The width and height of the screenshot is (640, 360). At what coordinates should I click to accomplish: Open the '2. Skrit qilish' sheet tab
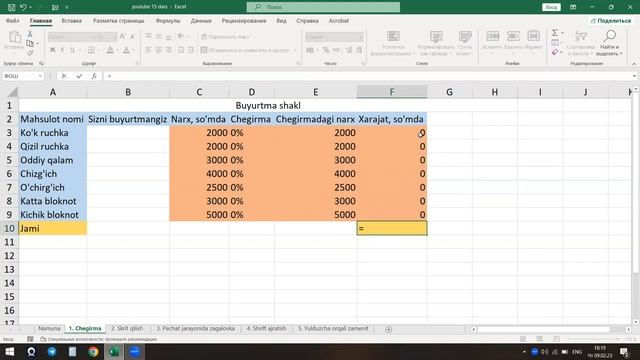[x=127, y=329]
